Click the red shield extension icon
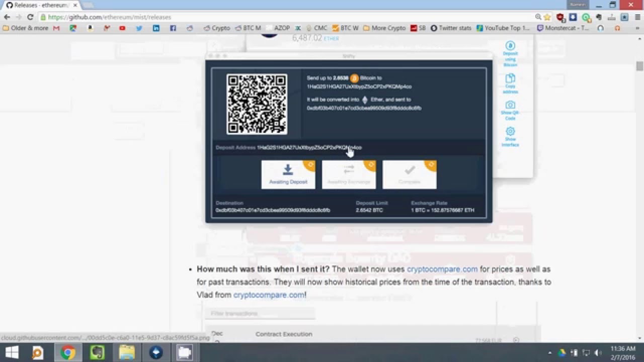Image resolution: width=644 pixels, height=362 pixels. pos(560,17)
